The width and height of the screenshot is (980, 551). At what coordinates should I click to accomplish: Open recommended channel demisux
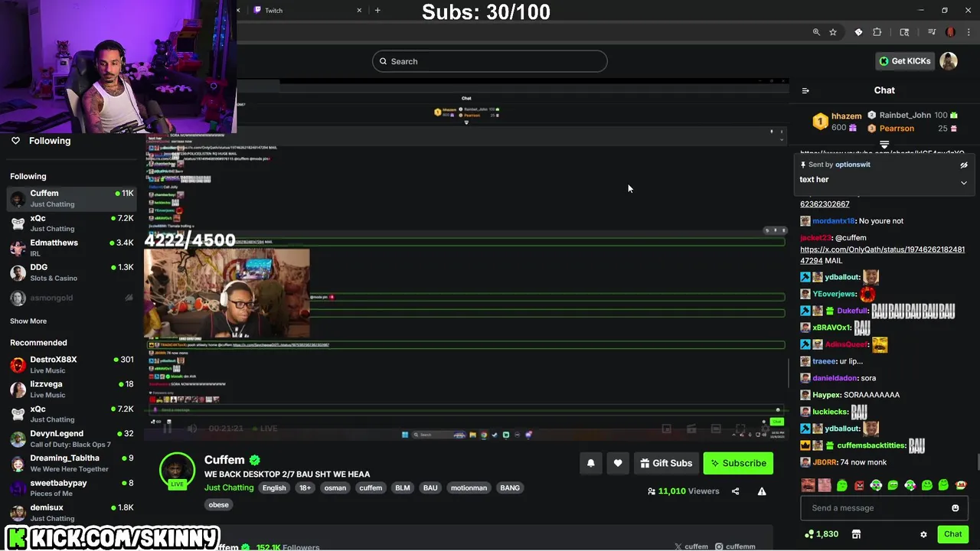(x=72, y=512)
